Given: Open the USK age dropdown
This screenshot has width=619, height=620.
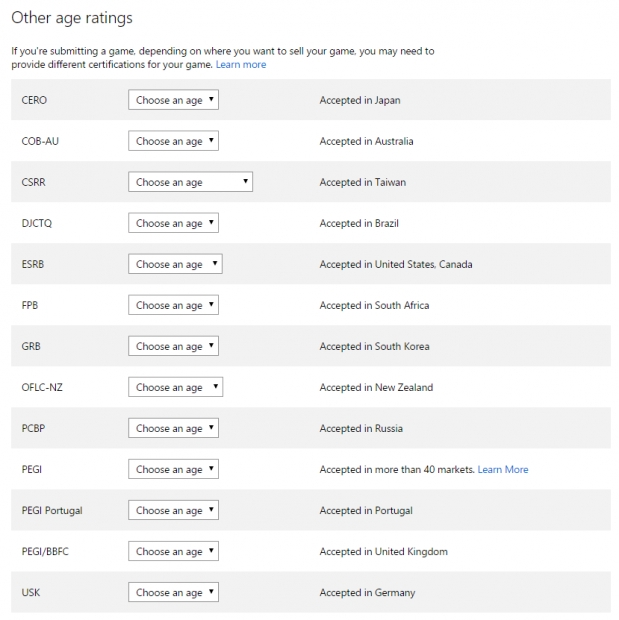Looking at the screenshot, I should pyautogui.click(x=173, y=592).
